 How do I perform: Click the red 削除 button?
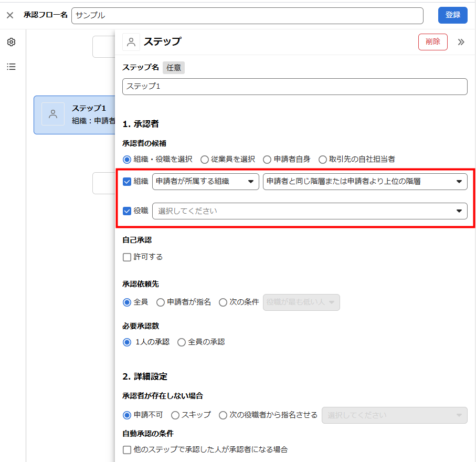[x=432, y=42]
